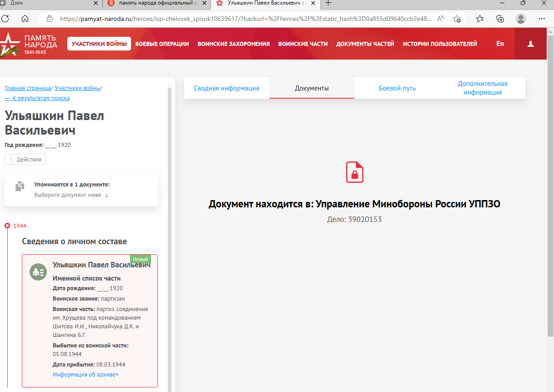Open the Боевой путь tab

(x=397, y=88)
